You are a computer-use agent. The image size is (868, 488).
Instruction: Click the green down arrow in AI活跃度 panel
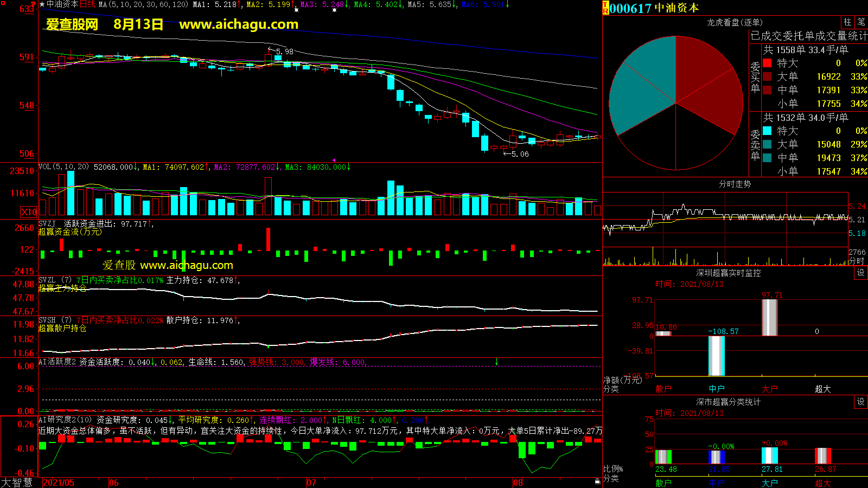coord(496,362)
